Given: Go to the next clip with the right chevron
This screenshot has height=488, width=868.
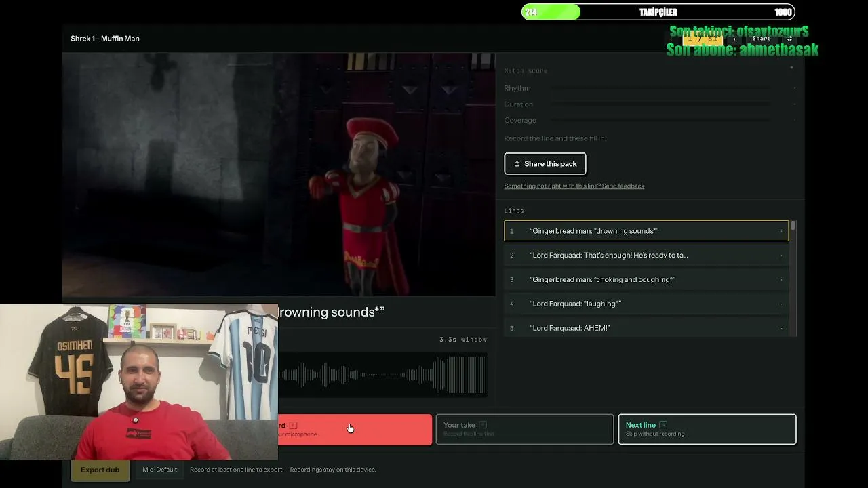Looking at the screenshot, I should 734,39.
